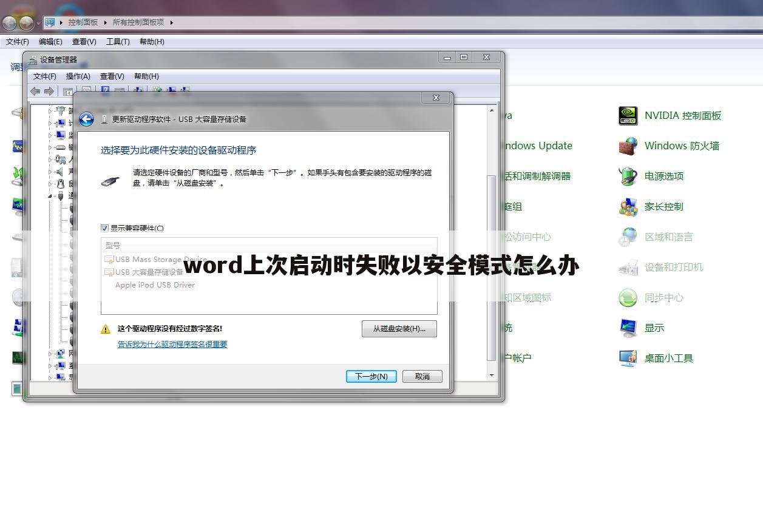The image size is (763, 532).
Task: Click the mouse device icon in tree
Action: [60, 183]
